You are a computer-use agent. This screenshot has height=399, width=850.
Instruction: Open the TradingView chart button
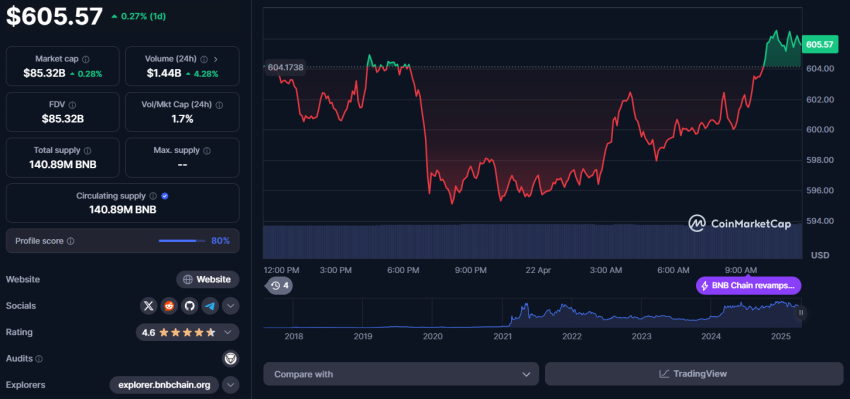(694, 374)
